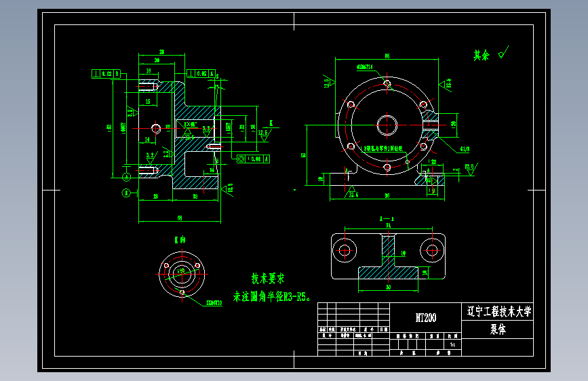This screenshot has height=381, width=588.
Task: Select the note 未注圆角半径R3-R5。
Action: (x=271, y=297)
